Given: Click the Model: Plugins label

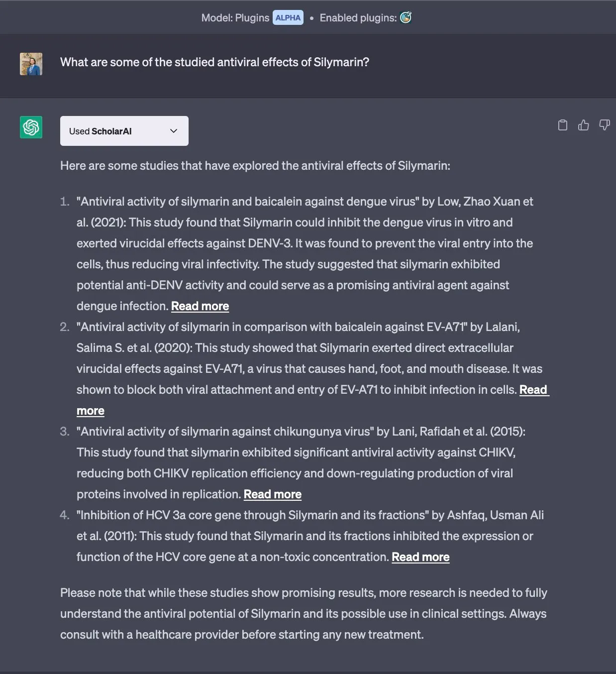Looking at the screenshot, I should tap(235, 18).
